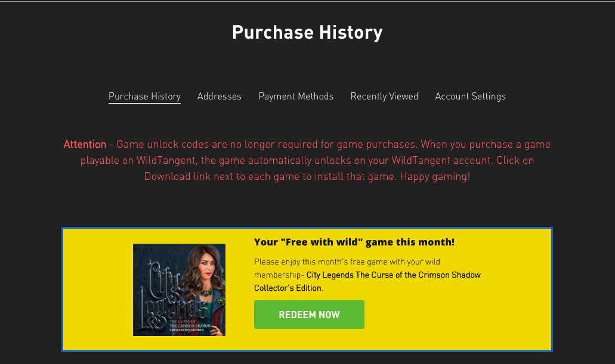Open the Purchase History tab

144,97
